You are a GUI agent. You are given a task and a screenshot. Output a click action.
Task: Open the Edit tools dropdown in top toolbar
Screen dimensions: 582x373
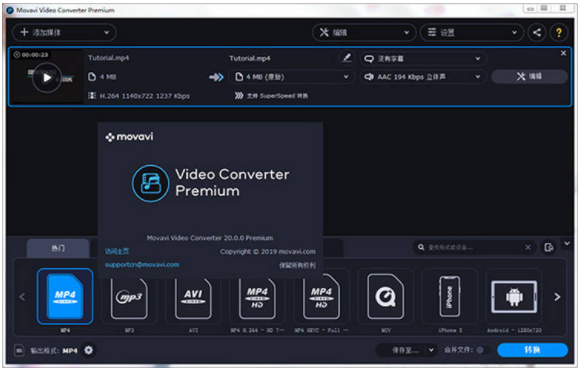point(364,33)
